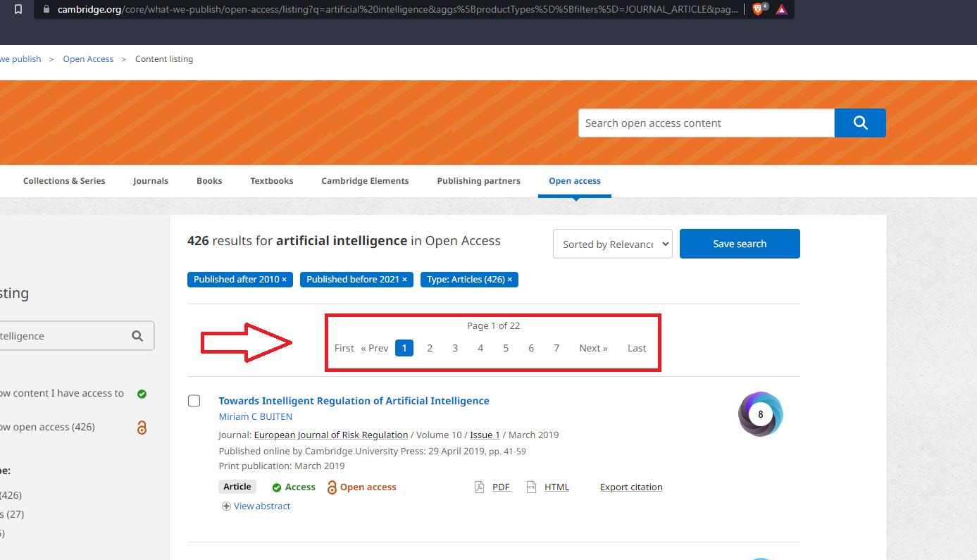Click the blue magnifier search button
This screenshot has width=977, height=560.
(x=860, y=123)
